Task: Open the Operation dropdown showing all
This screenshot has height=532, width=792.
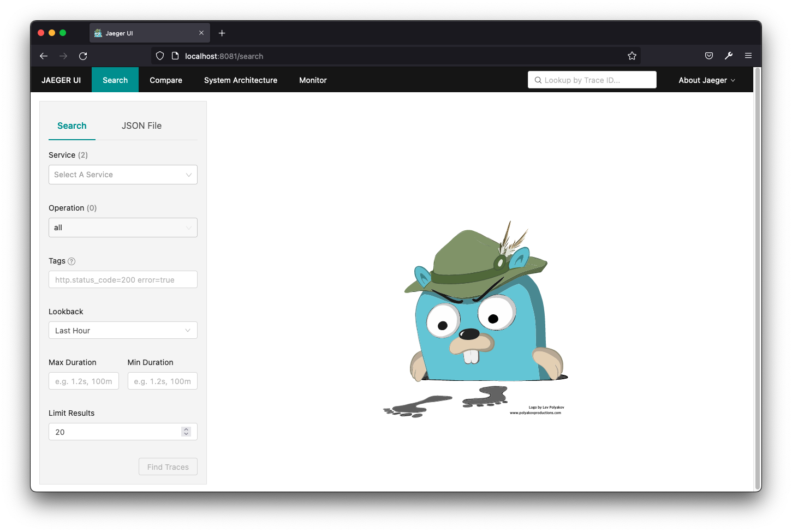Action: [x=123, y=228]
